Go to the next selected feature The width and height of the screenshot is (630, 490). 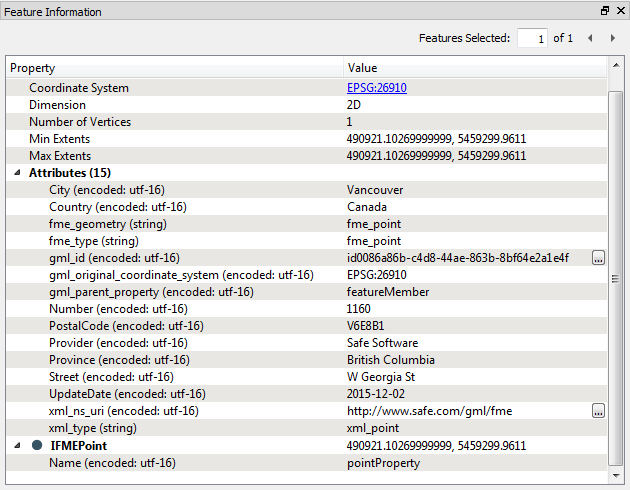612,38
